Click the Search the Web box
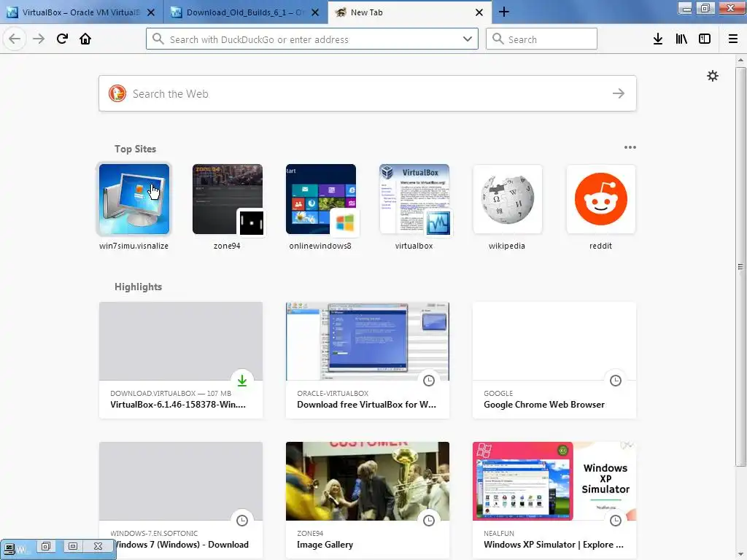747x560 pixels. tap(368, 93)
